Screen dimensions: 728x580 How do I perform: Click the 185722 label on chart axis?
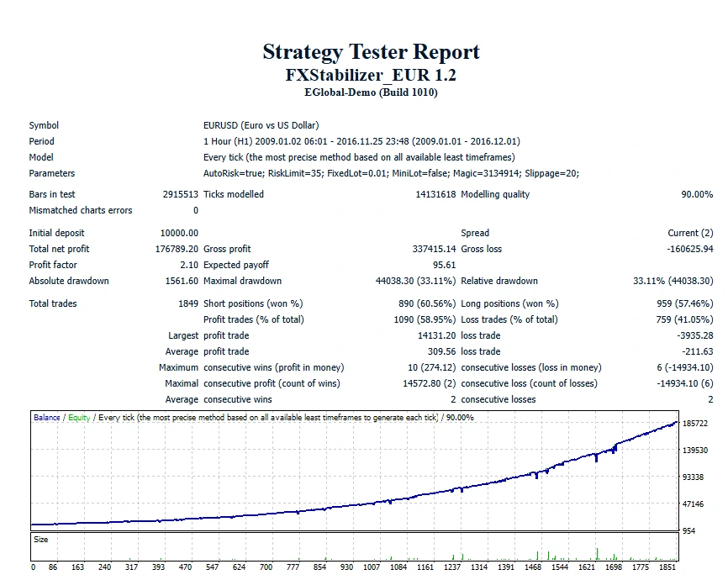(x=695, y=424)
